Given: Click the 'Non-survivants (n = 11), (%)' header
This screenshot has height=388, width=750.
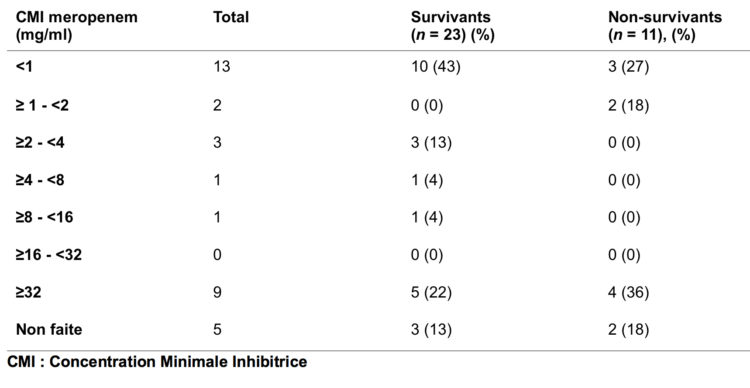Looking at the screenshot, I should 665,26.
